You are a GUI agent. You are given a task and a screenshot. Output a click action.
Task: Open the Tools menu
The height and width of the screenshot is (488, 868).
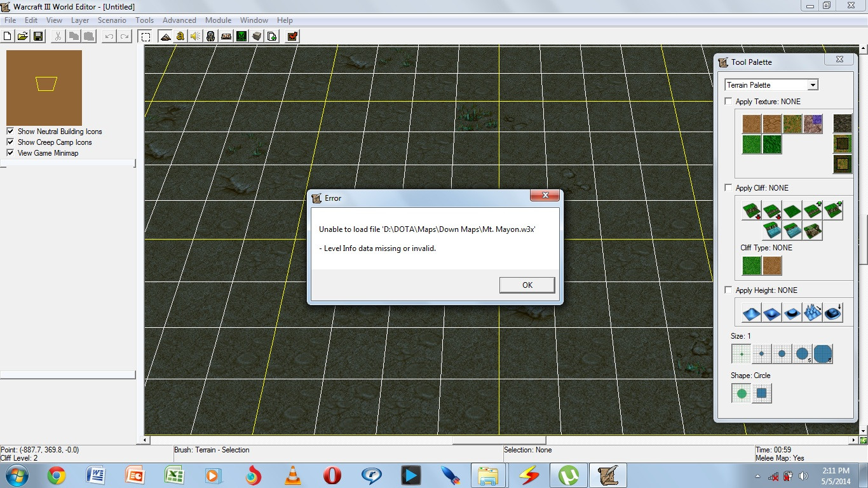(x=145, y=20)
